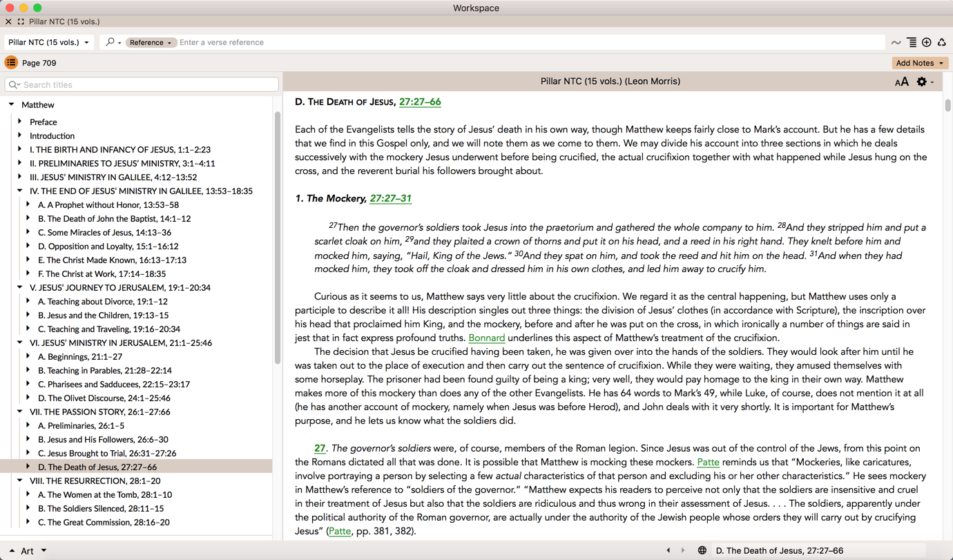The height and width of the screenshot is (560, 953).
Task: Select B. Jesus and His Followers, 26:6–30
Action: (103, 440)
